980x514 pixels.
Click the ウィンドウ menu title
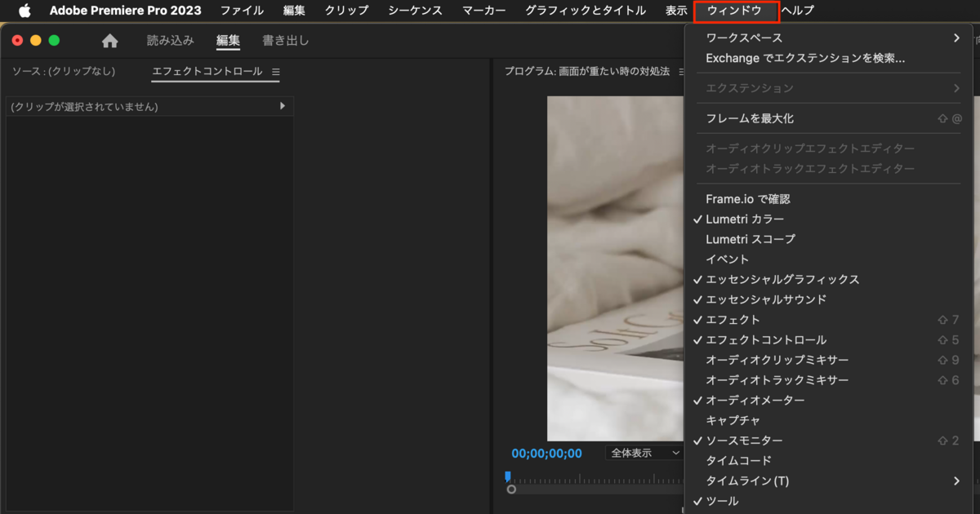(x=734, y=11)
